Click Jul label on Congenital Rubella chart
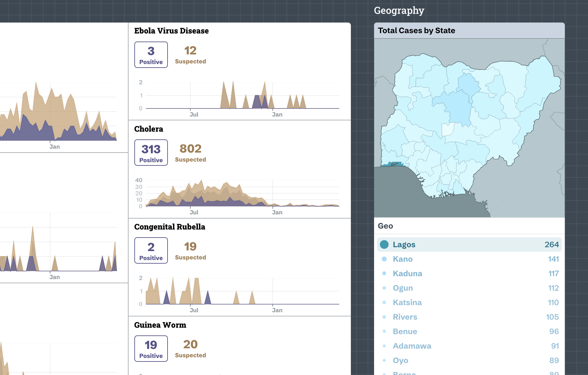588x375 pixels. click(x=194, y=310)
